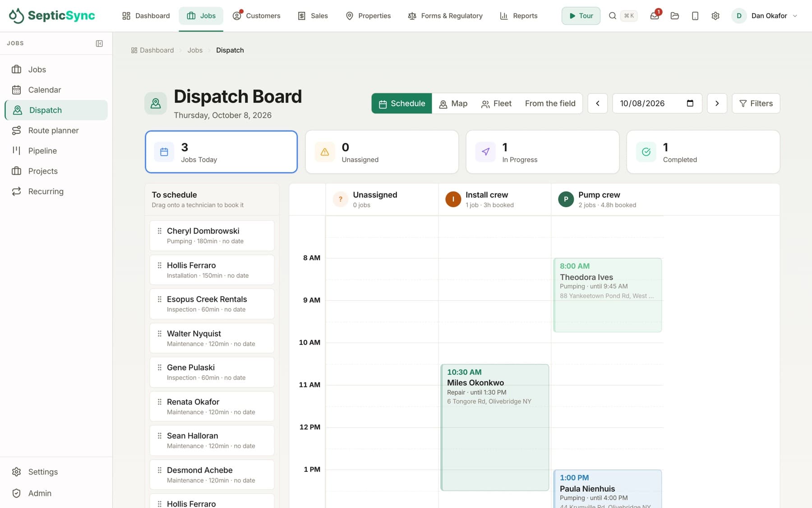
Task: Click the Dashboard breadcrumb link
Action: click(152, 50)
